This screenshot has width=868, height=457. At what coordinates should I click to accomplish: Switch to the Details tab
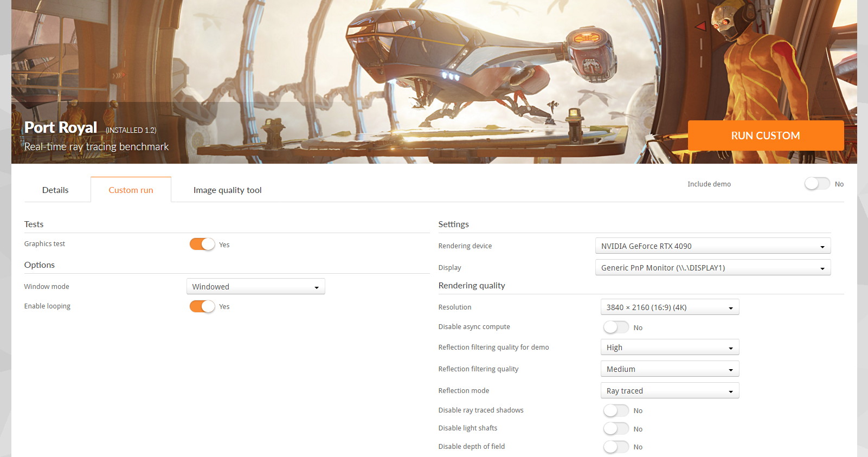[x=55, y=190]
